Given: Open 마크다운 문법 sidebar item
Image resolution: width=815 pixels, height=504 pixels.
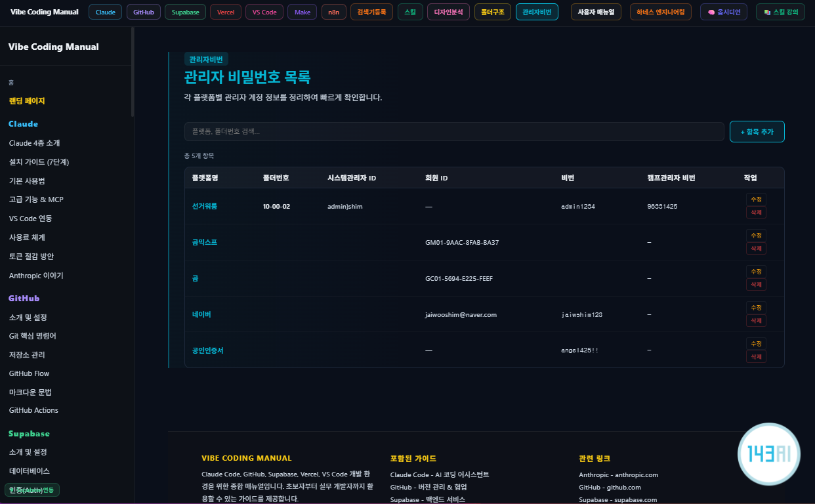Looking at the screenshot, I should click(x=30, y=392).
